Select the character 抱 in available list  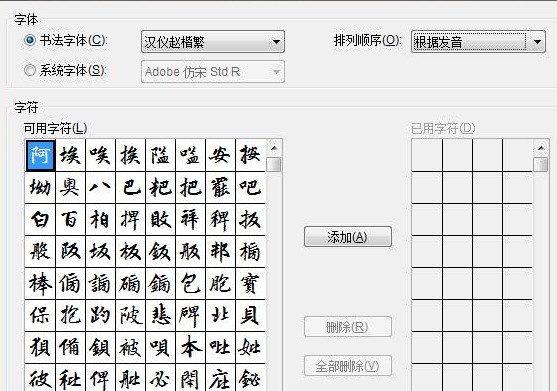tap(70, 315)
